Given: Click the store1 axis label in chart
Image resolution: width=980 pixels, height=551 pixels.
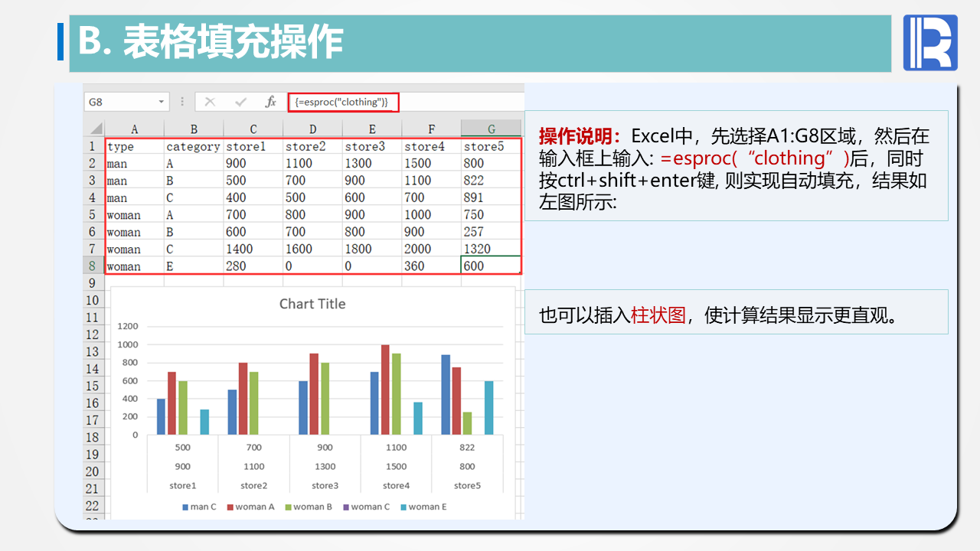Looking at the screenshot, I should click(182, 485).
